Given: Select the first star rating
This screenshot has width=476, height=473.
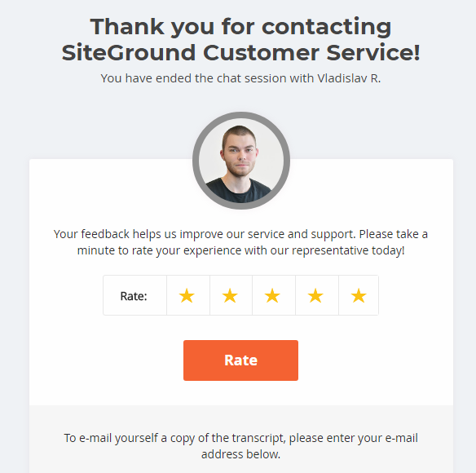Looking at the screenshot, I should click(187, 295).
